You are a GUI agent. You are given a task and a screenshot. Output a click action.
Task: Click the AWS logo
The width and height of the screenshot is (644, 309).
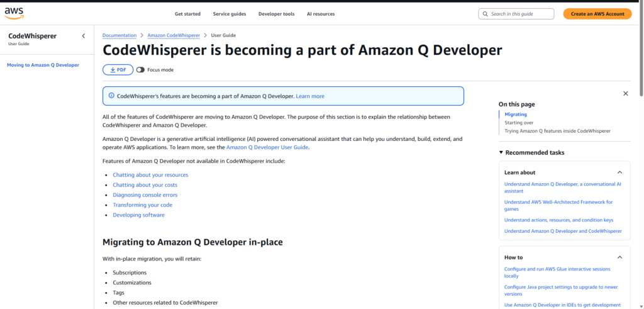point(14,13)
